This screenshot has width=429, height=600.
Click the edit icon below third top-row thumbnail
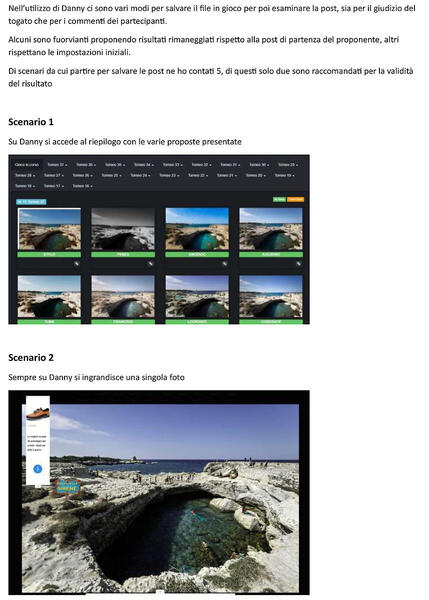224,264
